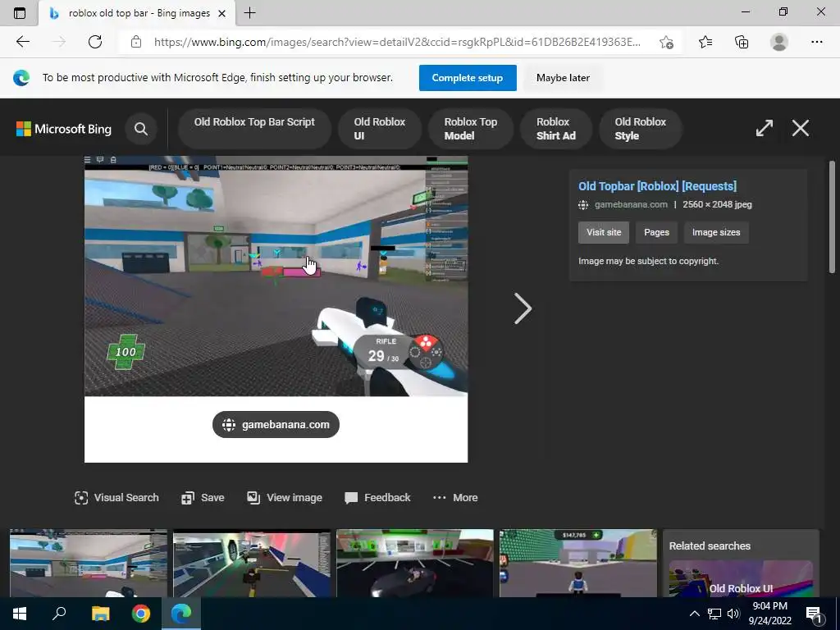Open the Old Topbar [Roblox] [Requests] title link
This screenshot has height=630, width=840.
(x=657, y=186)
